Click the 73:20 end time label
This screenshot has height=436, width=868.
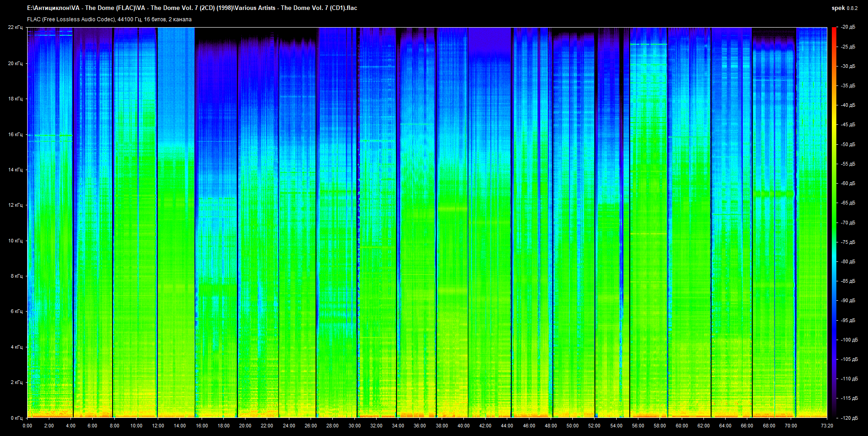tap(827, 426)
